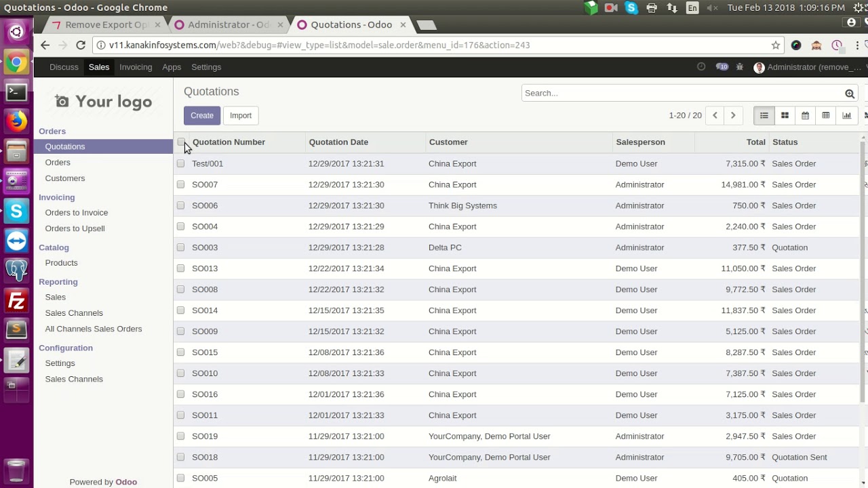Open the Apps menu
This screenshot has height=488, width=868.
(x=172, y=67)
